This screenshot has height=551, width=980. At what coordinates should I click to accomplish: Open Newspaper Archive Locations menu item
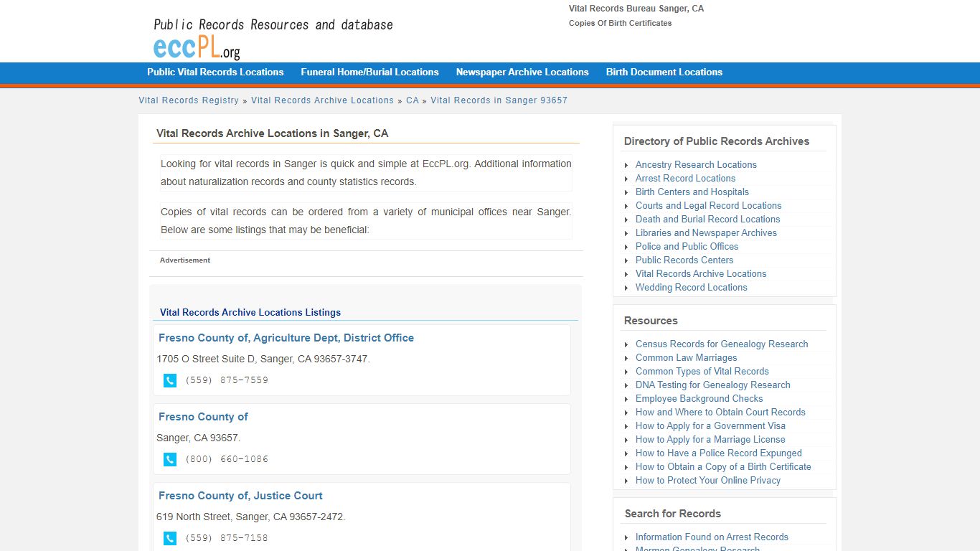522,72
